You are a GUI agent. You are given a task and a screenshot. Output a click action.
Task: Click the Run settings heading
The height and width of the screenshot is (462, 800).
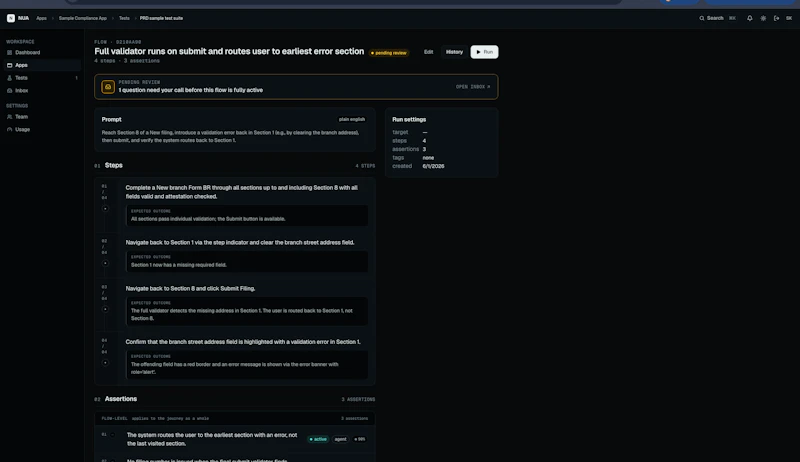409,119
